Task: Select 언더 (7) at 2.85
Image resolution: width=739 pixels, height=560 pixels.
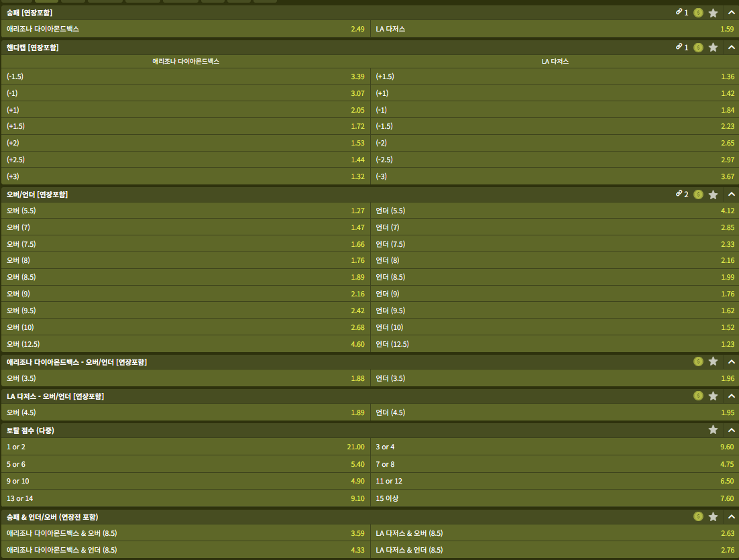Action: tap(555, 227)
